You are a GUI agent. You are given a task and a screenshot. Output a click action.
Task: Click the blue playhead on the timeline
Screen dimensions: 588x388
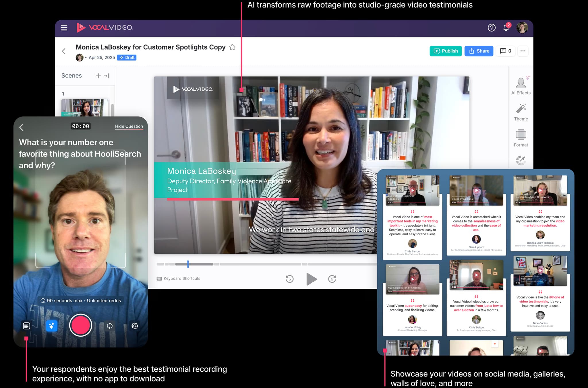pyautogui.click(x=188, y=264)
